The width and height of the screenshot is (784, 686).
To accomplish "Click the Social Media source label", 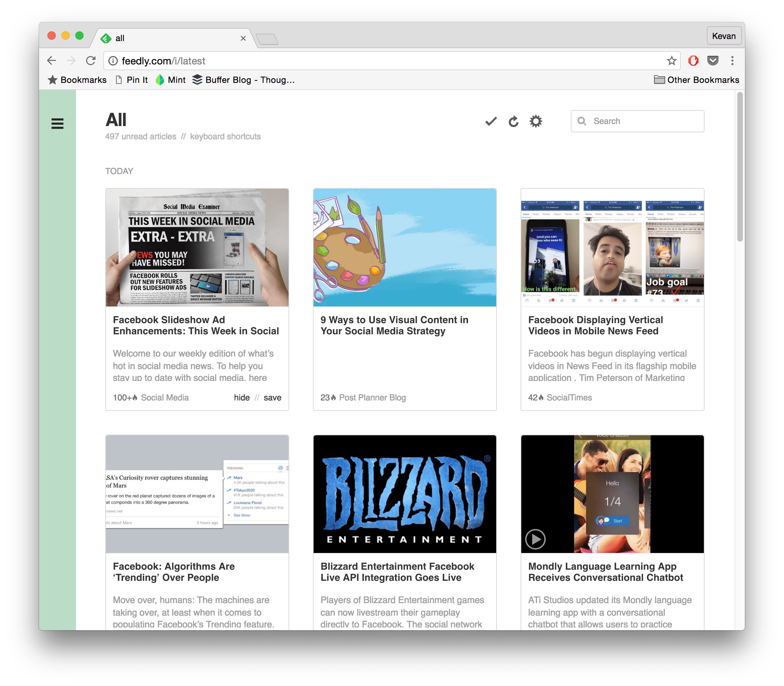I will point(165,397).
